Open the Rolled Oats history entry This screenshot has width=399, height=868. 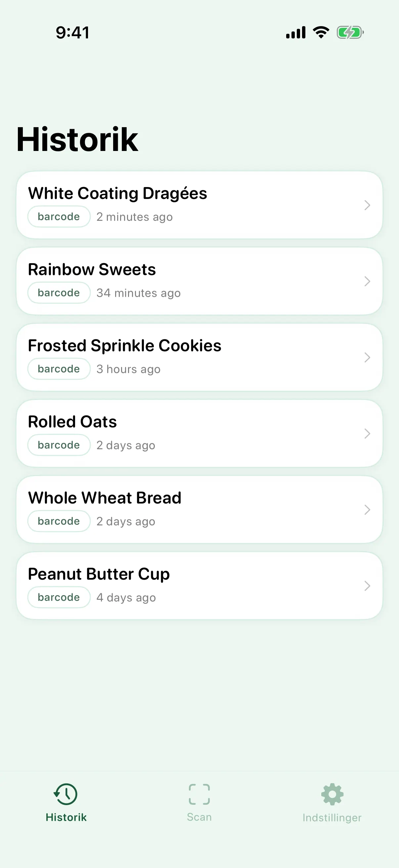tap(199, 433)
